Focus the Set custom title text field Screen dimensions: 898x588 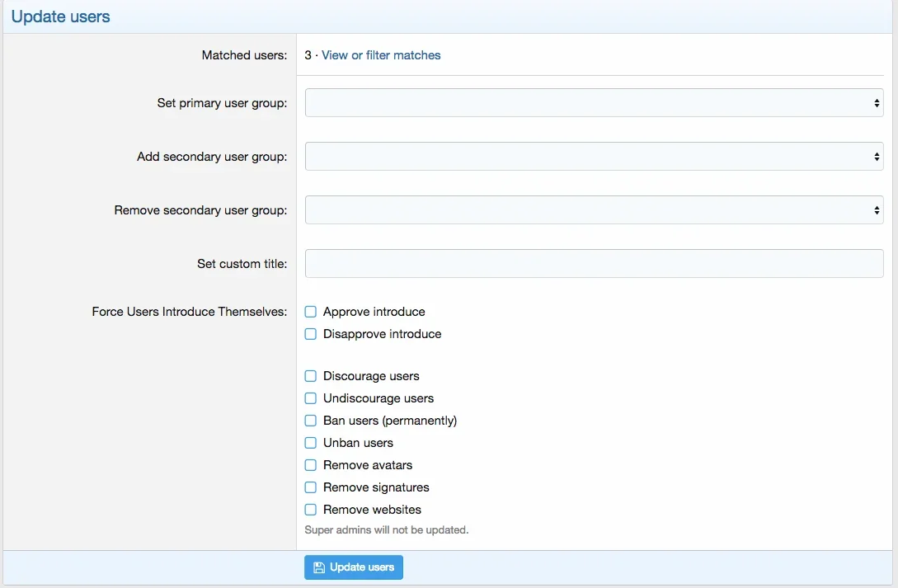594,264
